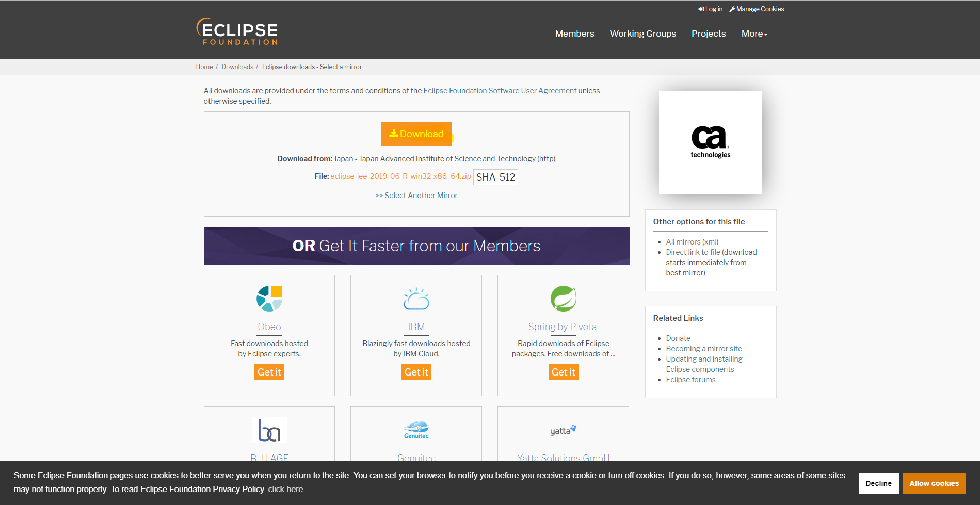980x505 pixels.
Task: Click the Blu Age logo icon
Action: (269, 430)
